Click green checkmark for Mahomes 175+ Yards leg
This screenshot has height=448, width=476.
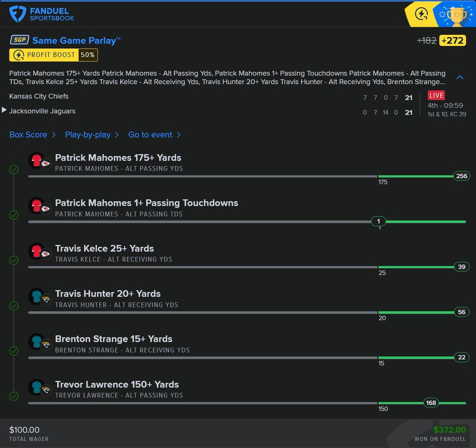pos(14,170)
